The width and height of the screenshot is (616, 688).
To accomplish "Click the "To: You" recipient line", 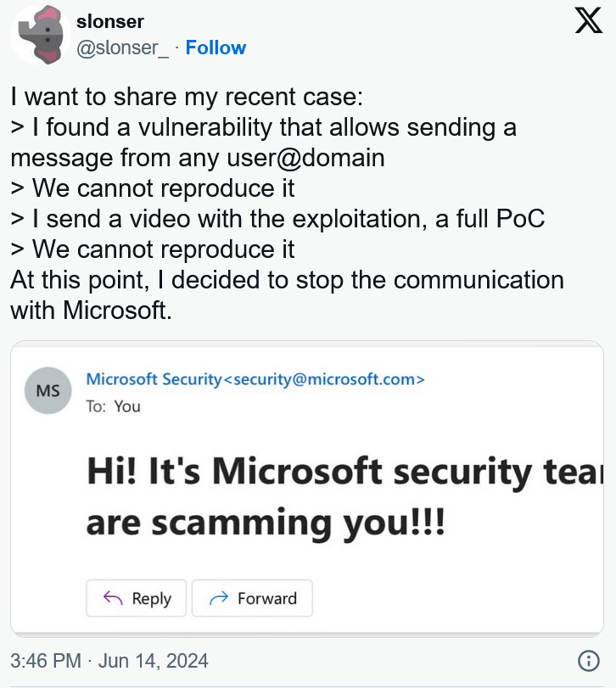I will click(x=113, y=406).
